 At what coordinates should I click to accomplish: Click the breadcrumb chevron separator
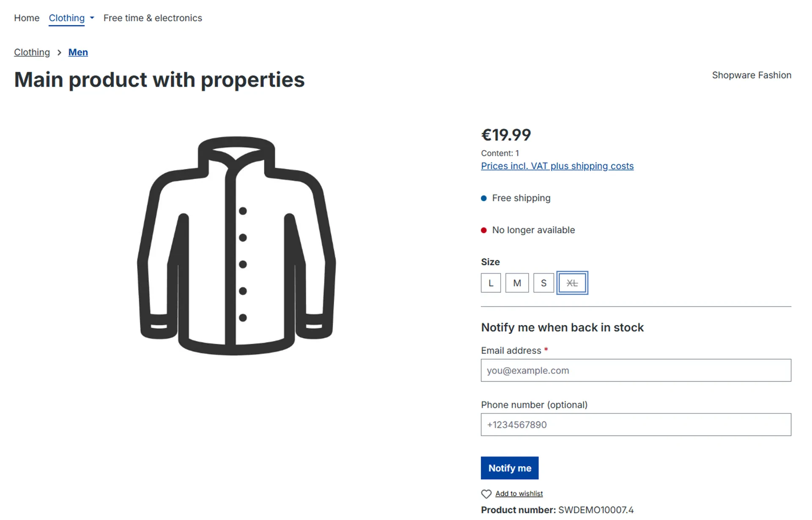(x=59, y=52)
